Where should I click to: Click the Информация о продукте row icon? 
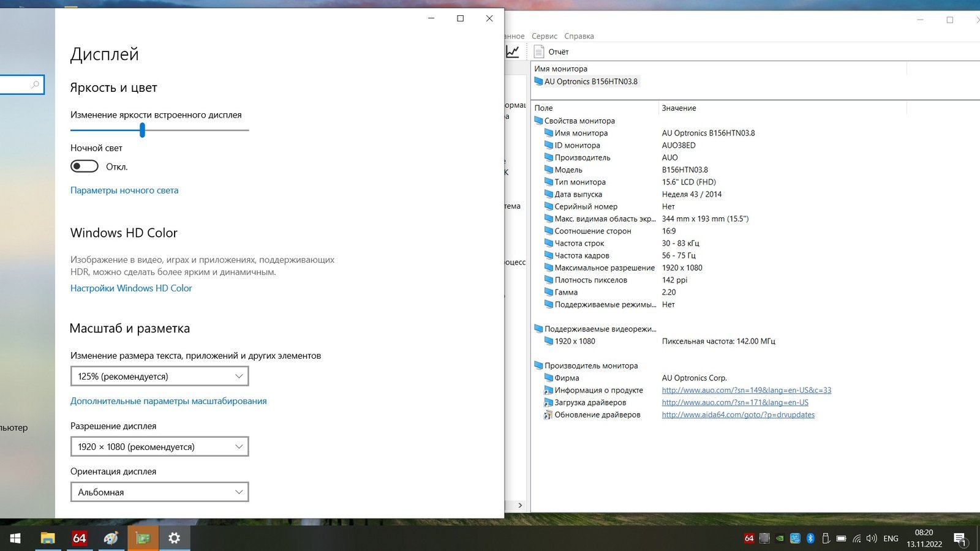[549, 390]
